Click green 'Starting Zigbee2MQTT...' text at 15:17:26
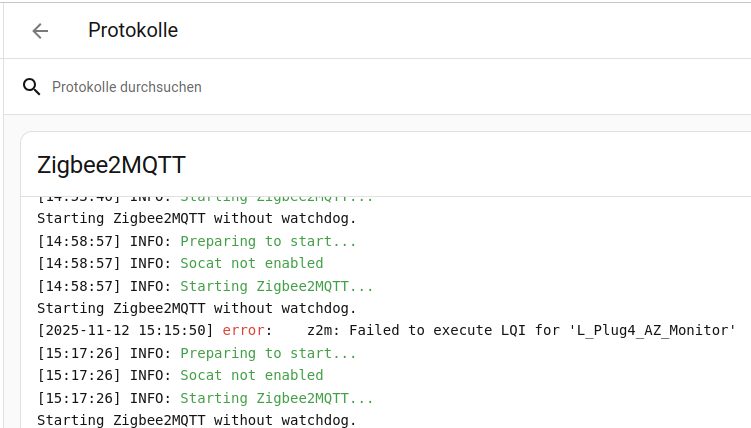751x428 pixels. (x=277, y=398)
